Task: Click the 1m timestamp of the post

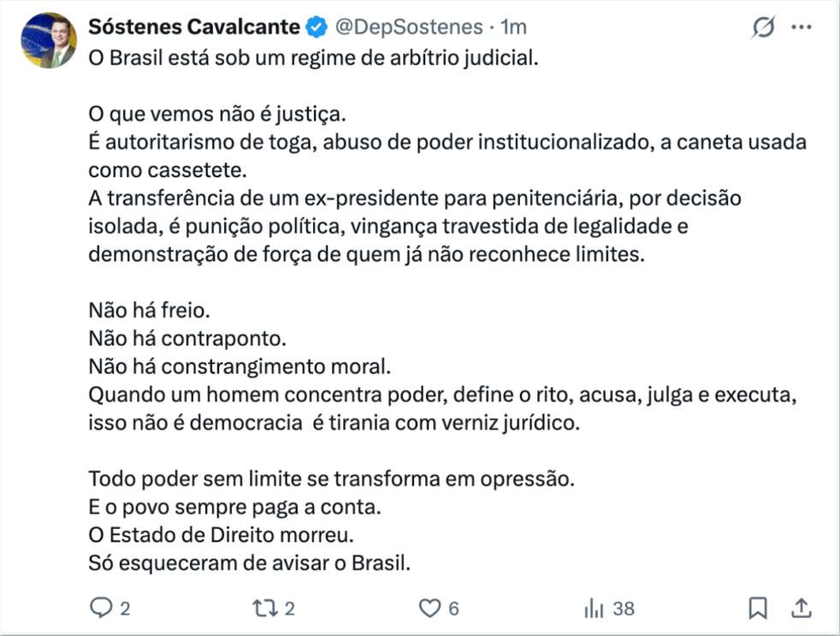Action: click(513, 27)
